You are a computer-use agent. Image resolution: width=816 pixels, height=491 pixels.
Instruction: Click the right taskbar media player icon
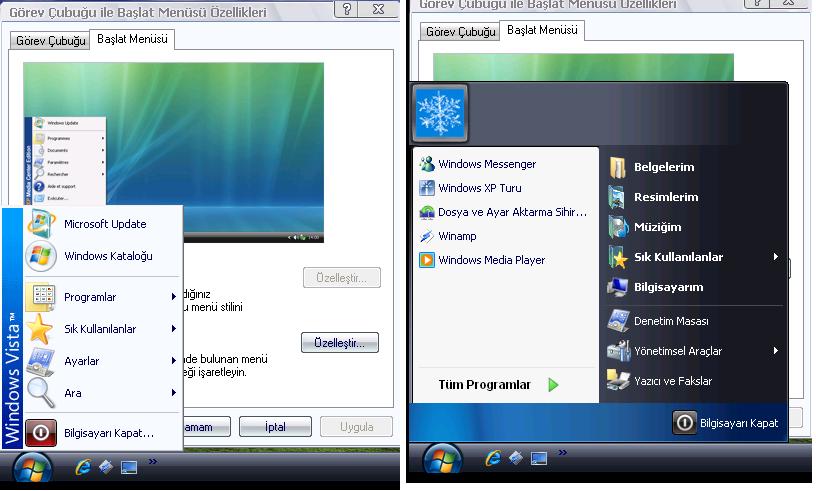(516, 458)
